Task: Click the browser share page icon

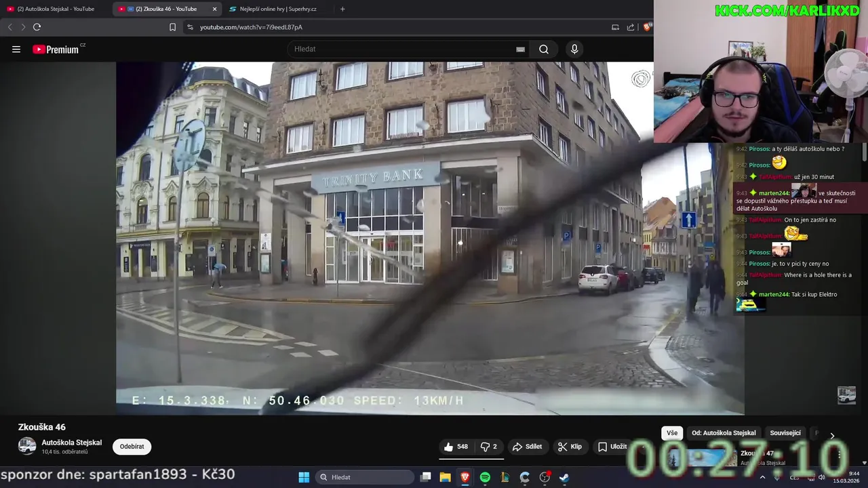Action: tap(631, 27)
